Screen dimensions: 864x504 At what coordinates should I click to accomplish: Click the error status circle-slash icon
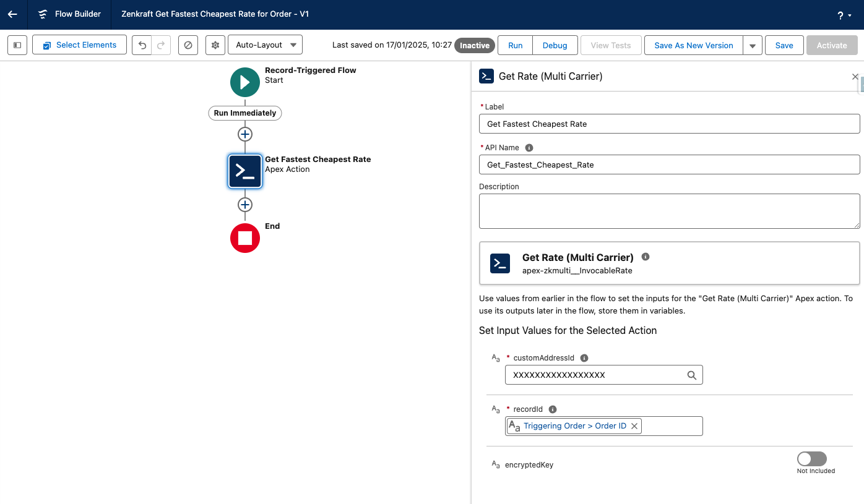(x=188, y=45)
